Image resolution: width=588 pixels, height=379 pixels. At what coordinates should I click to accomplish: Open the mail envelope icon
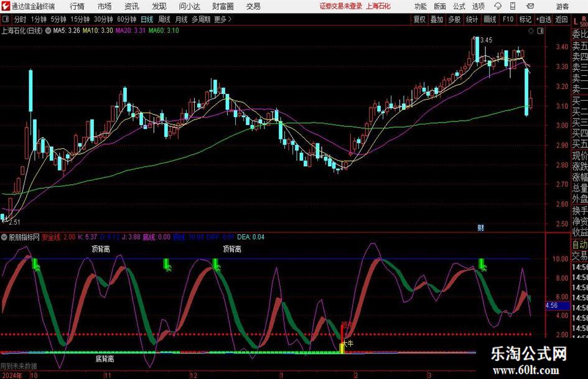click(x=530, y=6)
